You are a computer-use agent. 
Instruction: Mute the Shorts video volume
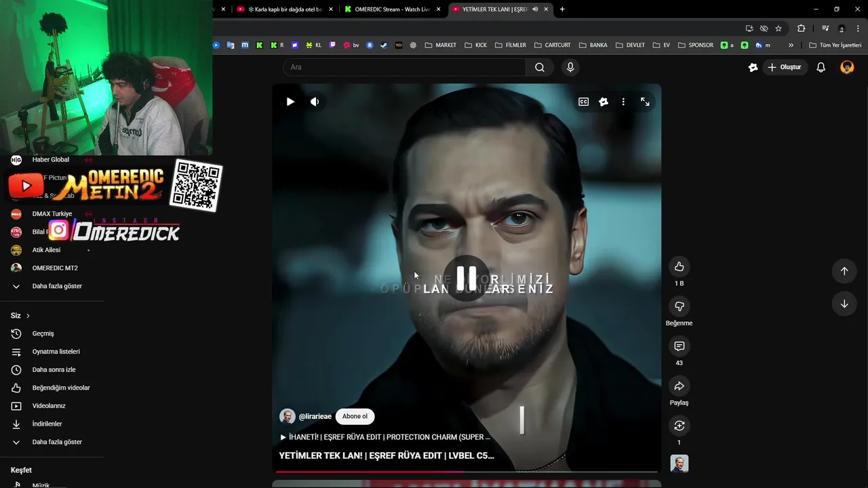[315, 102]
